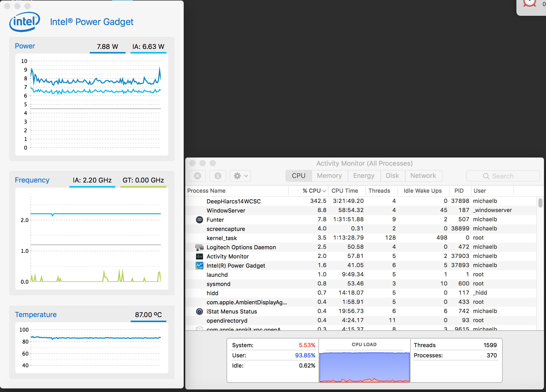Click the Logitech Options Daemon process name
546x392 pixels.
241,247
